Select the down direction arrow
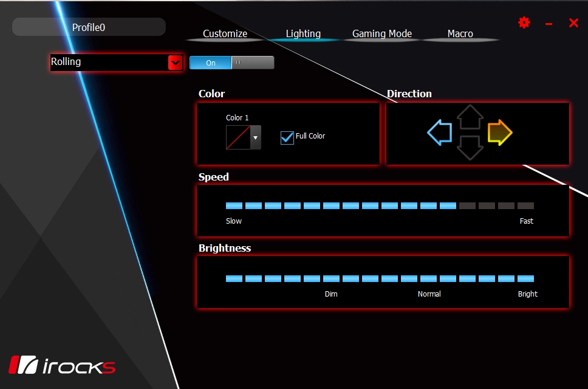588x389 pixels. (470, 148)
